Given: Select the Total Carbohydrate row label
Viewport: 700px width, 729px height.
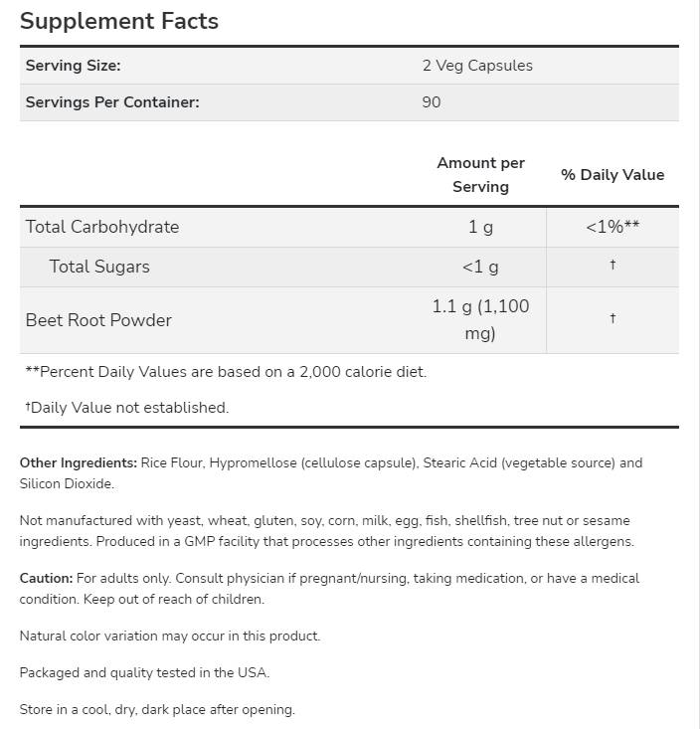Looking at the screenshot, I should [x=102, y=227].
